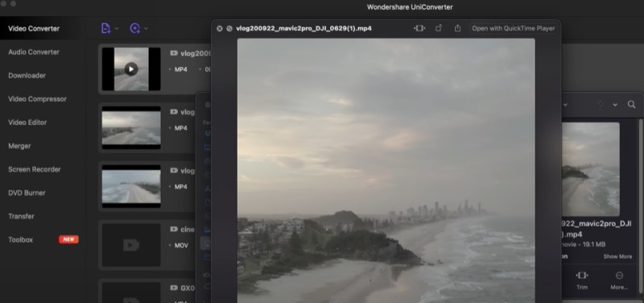Click the Show More link
Screen dimensions: 644x303
coord(617,256)
